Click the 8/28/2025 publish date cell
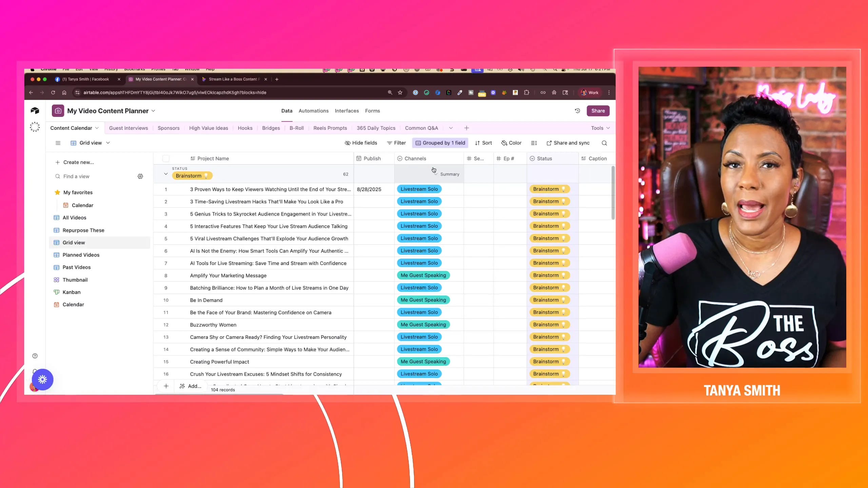This screenshot has height=488, width=868. (x=374, y=189)
